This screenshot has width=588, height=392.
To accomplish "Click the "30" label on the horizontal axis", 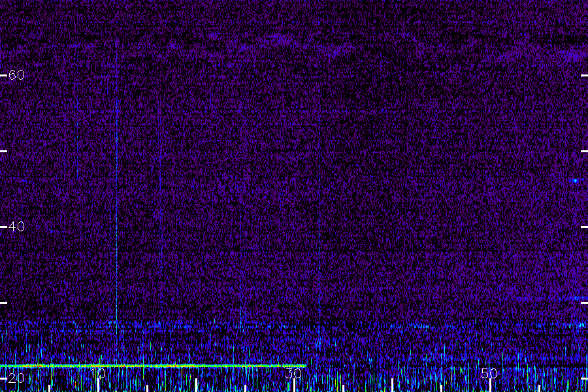I will pyautogui.click(x=293, y=373).
